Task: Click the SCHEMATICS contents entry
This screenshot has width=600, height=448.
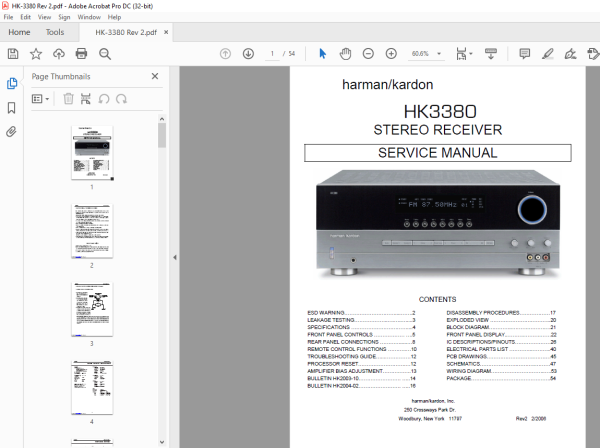Action: (501, 363)
